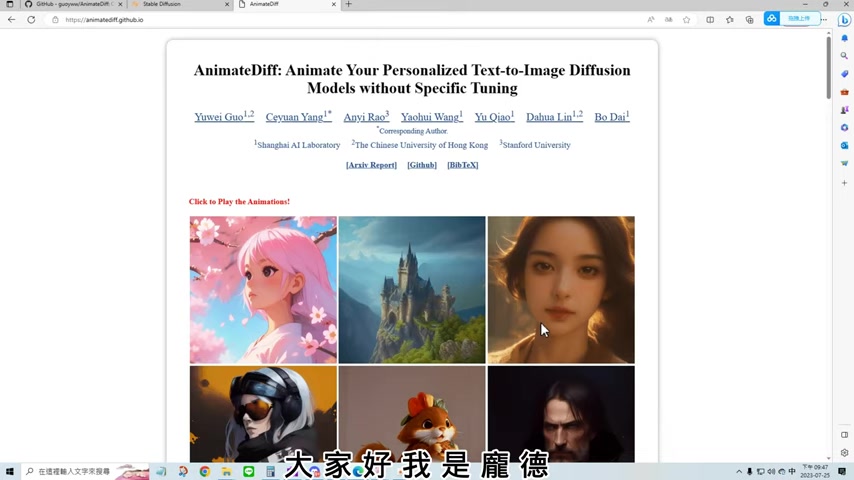The height and width of the screenshot is (480, 854).
Task: Close the Stable Diffusion tab
Action: click(x=227, y=4)
